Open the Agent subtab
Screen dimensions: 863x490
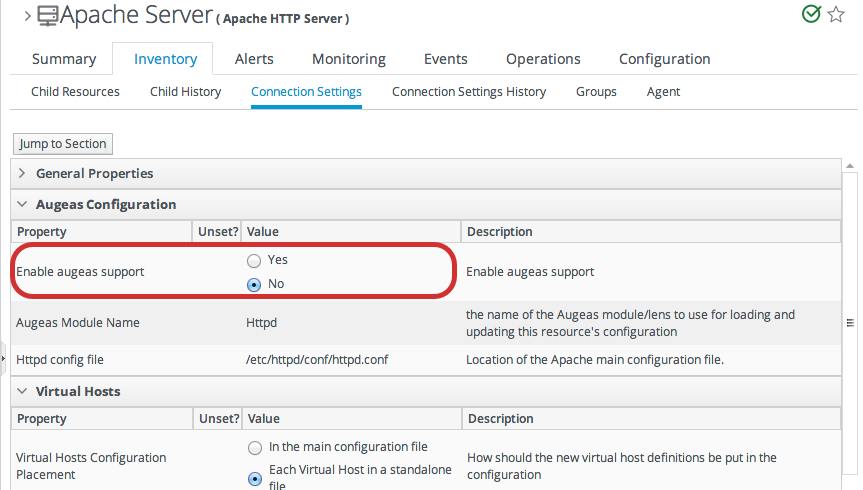663,92
